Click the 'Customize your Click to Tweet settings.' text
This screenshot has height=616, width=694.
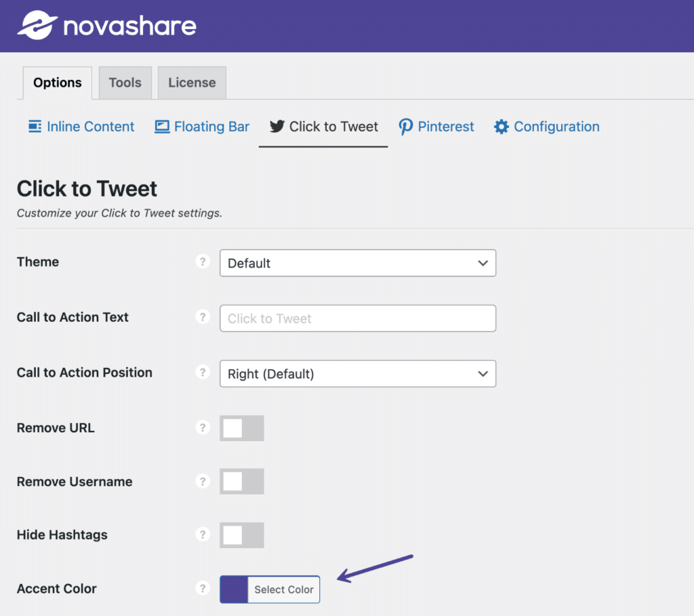[119, 213]
